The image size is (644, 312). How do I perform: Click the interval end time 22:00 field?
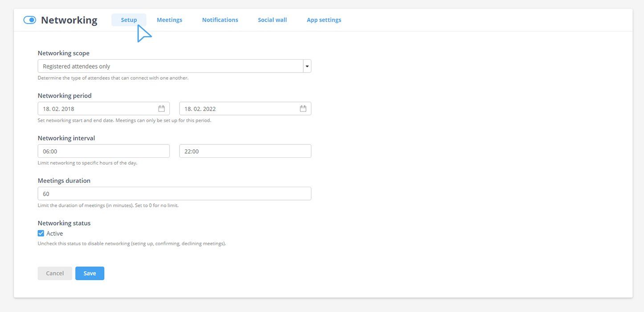[245, 151]
